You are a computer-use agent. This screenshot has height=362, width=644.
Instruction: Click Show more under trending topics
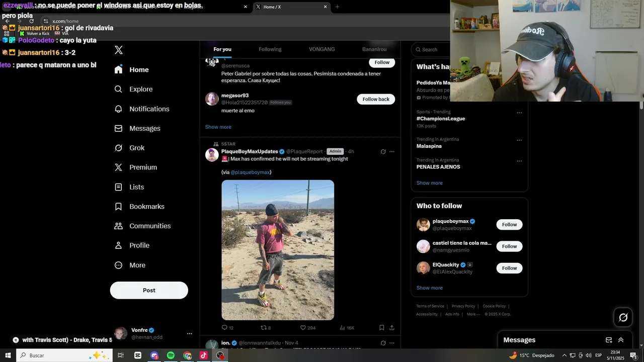click(x=430, y=183)
